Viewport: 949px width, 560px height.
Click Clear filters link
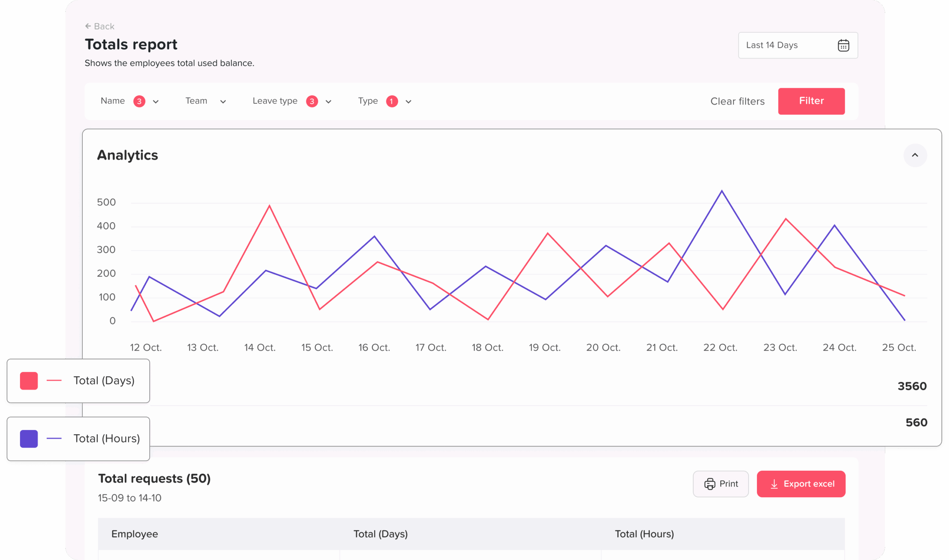(x=737, y=101)
